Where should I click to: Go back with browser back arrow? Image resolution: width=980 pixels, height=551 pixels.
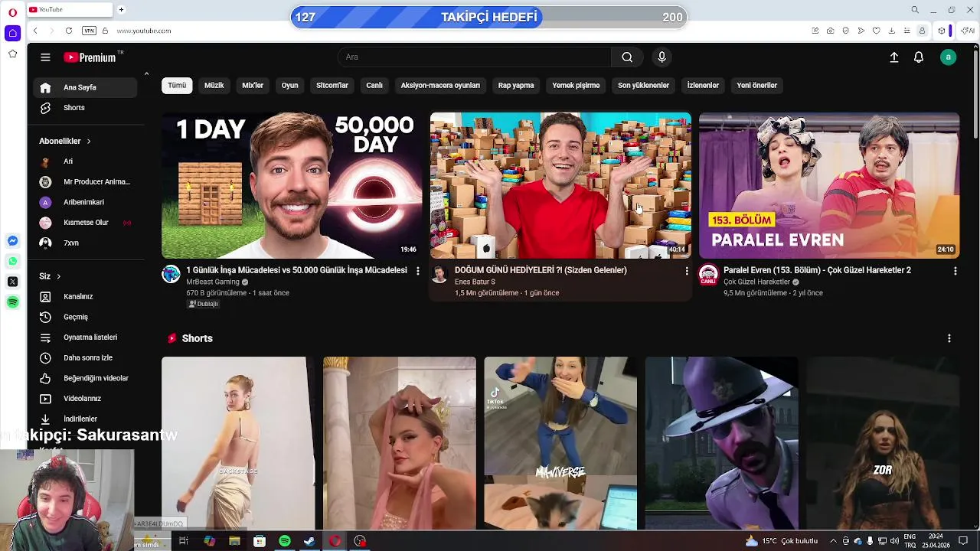tap(35, 31)
